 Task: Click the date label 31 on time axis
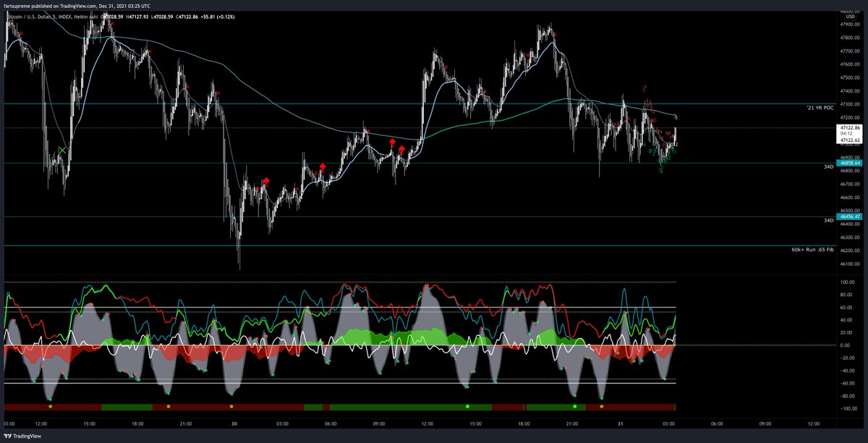[621, 423]
